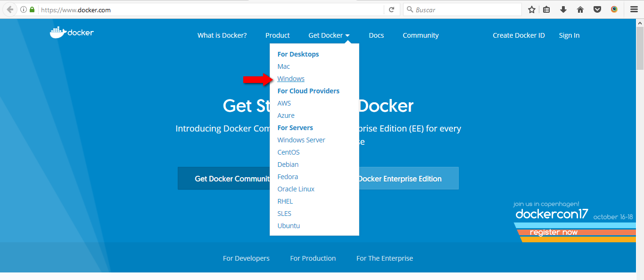Click Create Docker ID link
The width and height of the screenshot is (644, 280).
pyautogui.click(x=519, y=35)
